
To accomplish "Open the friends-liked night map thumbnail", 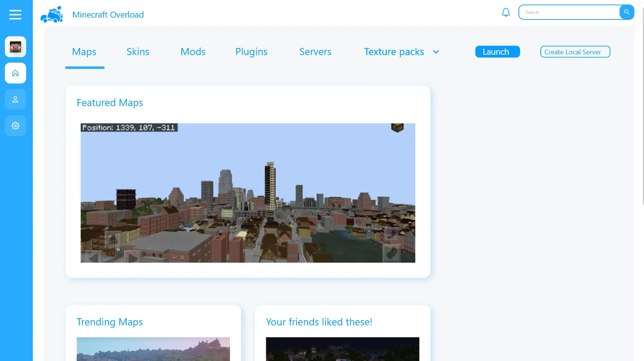I will coord(343,349).
